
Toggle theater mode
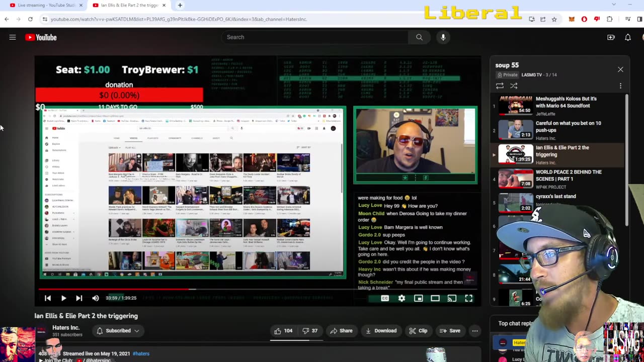point(435,298)
